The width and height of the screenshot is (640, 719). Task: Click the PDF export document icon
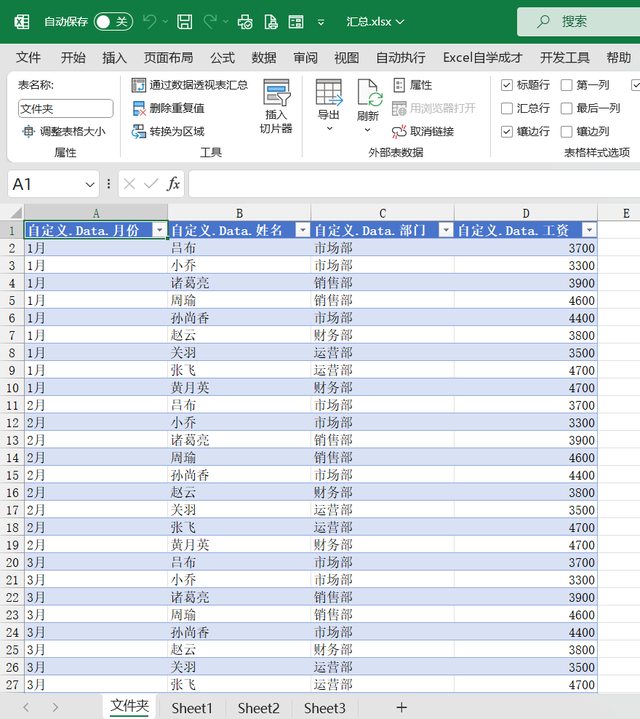pyautogui.click(x=271, y=22)
